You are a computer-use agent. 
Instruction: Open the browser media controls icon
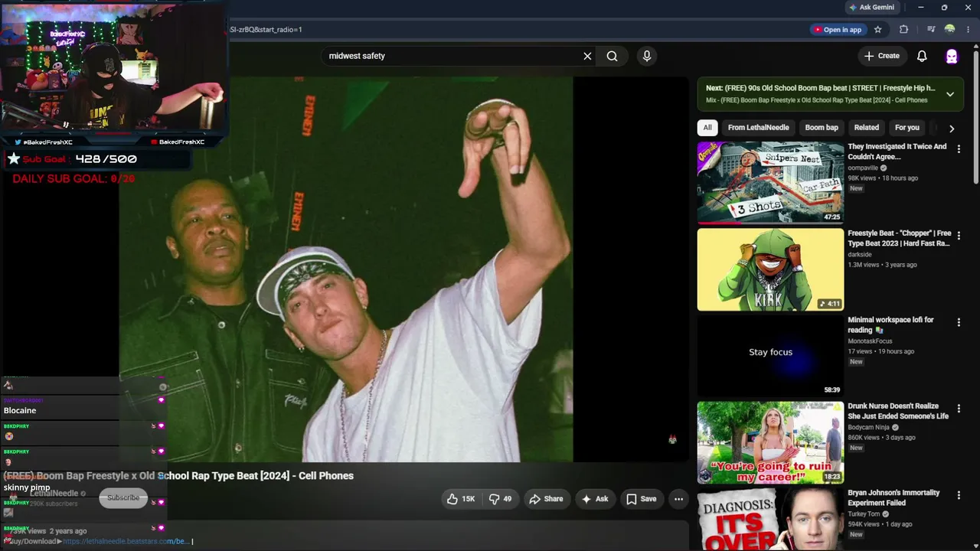(931, 30)
